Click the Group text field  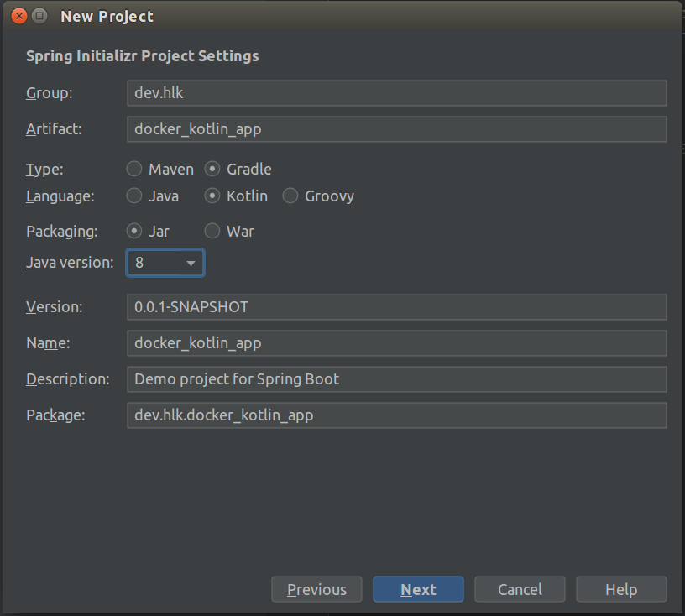coord(396,93)
